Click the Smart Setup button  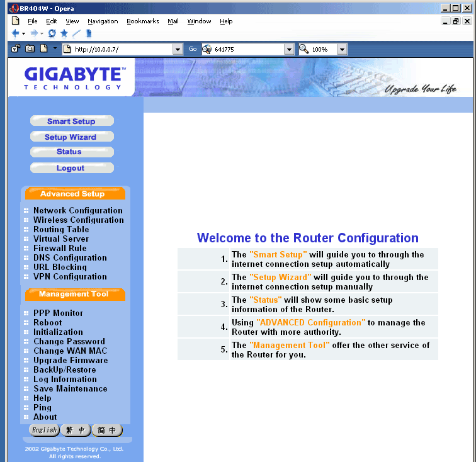pyautogui.click(x=72, y=121)
